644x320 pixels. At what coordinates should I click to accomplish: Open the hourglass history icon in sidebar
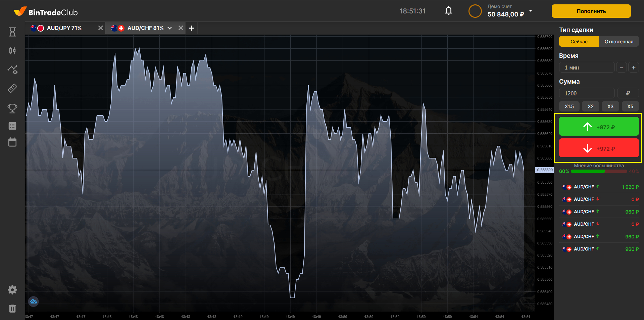point(12,32)
